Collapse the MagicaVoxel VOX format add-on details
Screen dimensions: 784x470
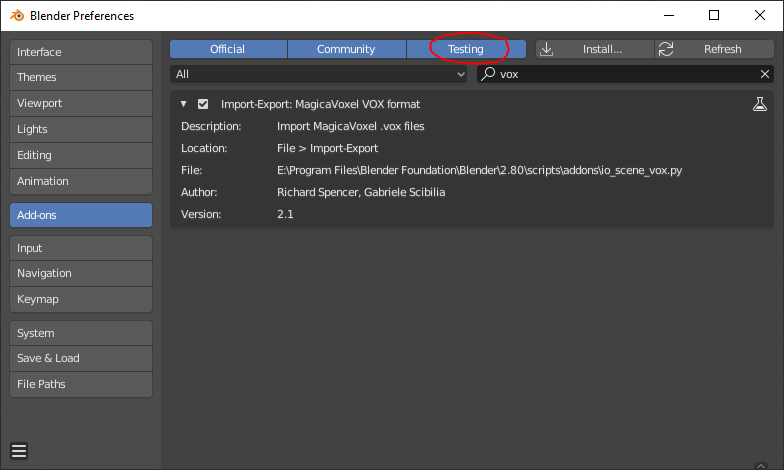click(x=184, y=104)
